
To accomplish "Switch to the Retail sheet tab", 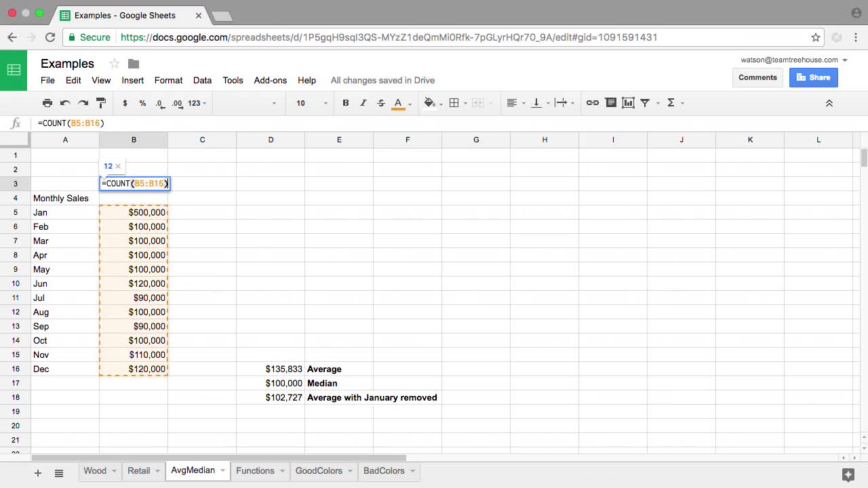I will (139, 470).
